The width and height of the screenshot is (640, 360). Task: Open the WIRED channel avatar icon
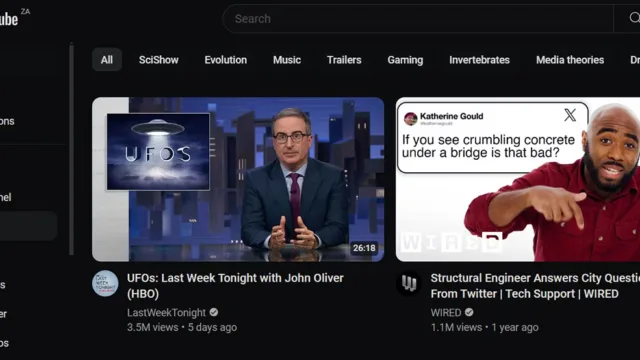coord(409,283)
